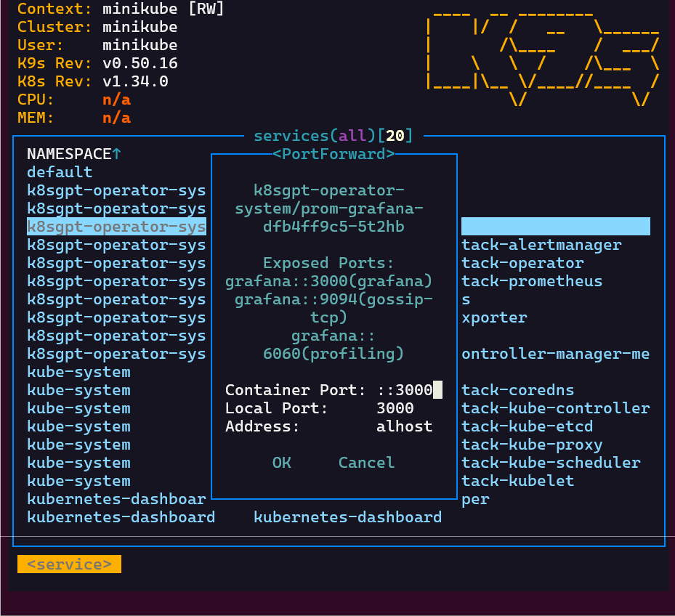Select the tack-alertmanager service row
675x616 pixels.
(x=541, y=245)
